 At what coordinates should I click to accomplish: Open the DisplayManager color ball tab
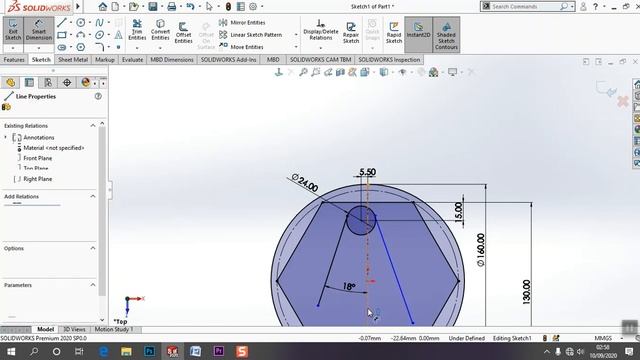point(85,83)
